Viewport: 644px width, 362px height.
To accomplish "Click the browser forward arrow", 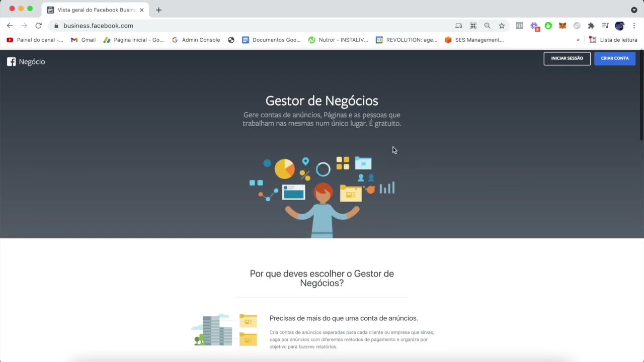I will click(x=24, y=26).
